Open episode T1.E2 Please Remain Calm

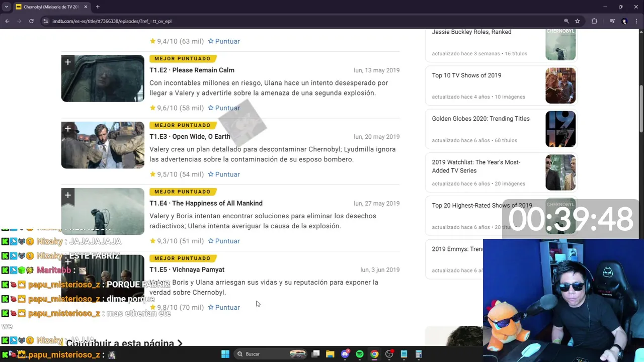tap(192, 70)
